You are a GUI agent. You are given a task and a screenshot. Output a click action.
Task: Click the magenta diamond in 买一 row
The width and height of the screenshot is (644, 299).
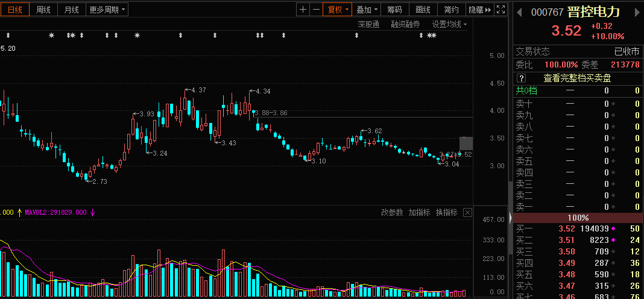614,228
